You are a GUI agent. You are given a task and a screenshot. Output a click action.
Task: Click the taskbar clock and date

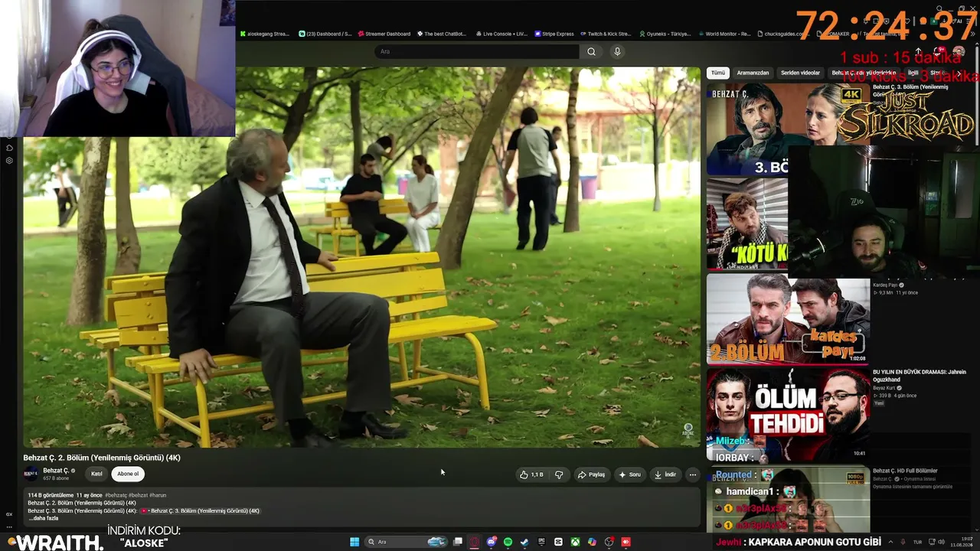[961, 542]
